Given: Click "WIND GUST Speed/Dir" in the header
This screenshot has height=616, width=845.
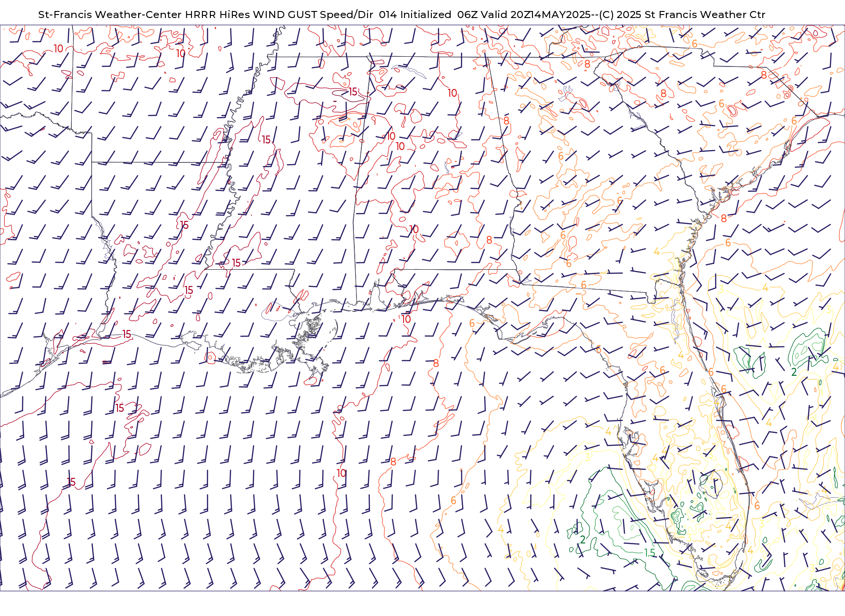Looking at the screenshot, I should [313, 15].
